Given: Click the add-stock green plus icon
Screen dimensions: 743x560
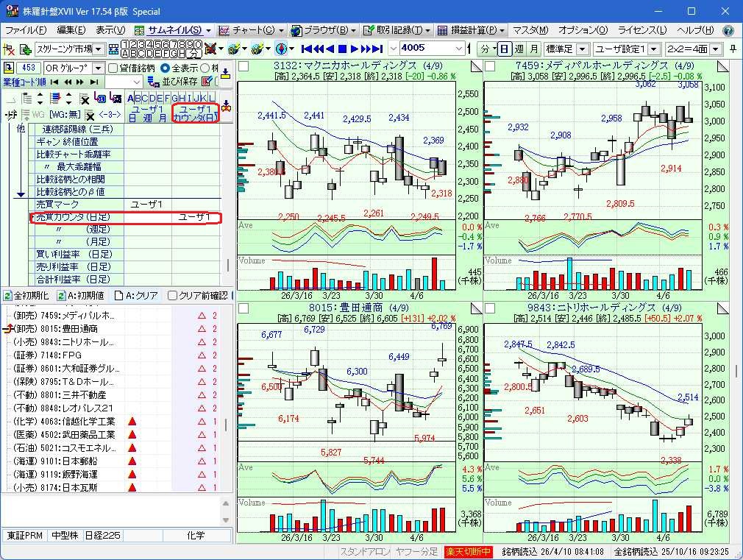Looking at the screenshot, I should click(x=25, y=49).
